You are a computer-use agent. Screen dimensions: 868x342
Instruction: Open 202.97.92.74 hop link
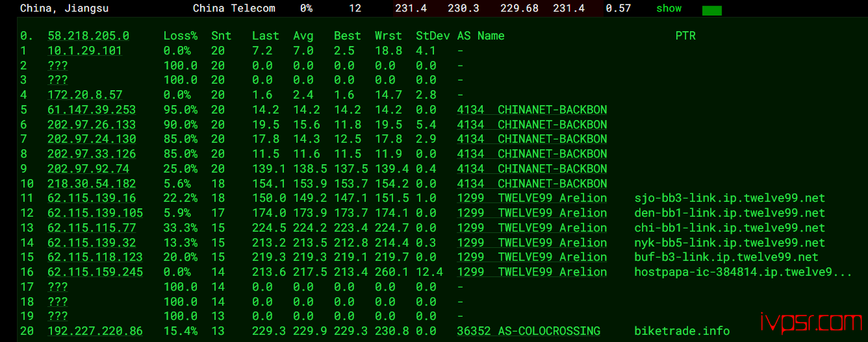[x=88, y=169]
